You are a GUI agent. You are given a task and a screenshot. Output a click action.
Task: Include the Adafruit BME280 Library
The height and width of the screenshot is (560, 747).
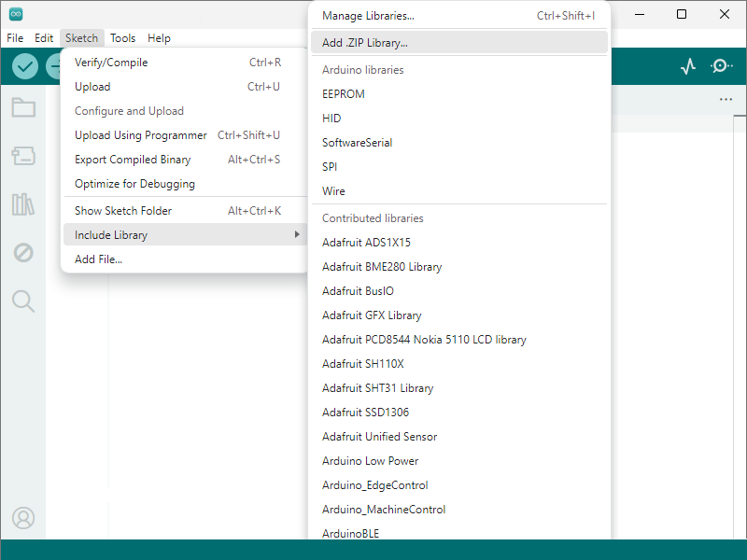tap(459, 267)
